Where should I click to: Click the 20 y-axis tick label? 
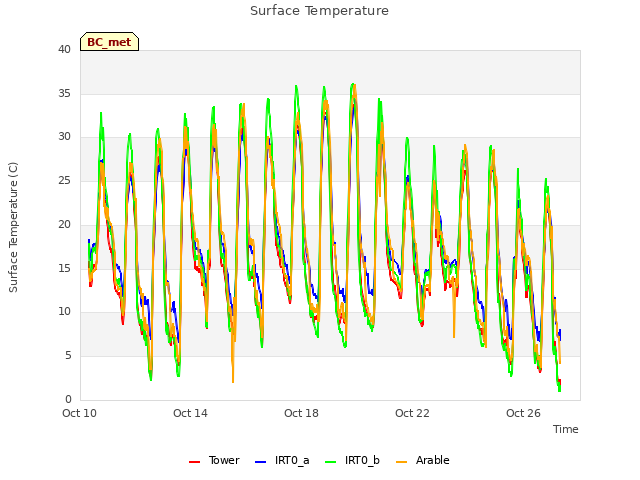coord(64,224)
